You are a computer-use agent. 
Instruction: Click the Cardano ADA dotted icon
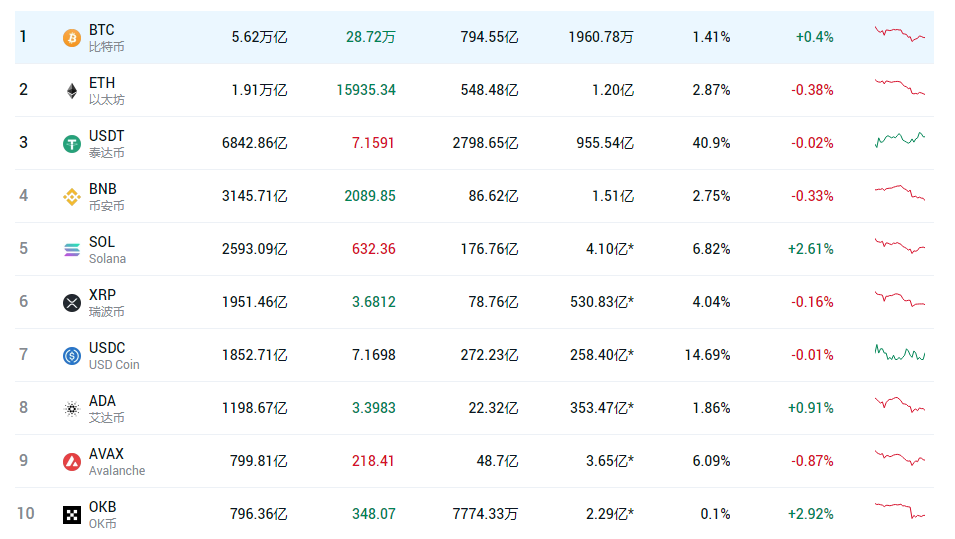(72, 409)
